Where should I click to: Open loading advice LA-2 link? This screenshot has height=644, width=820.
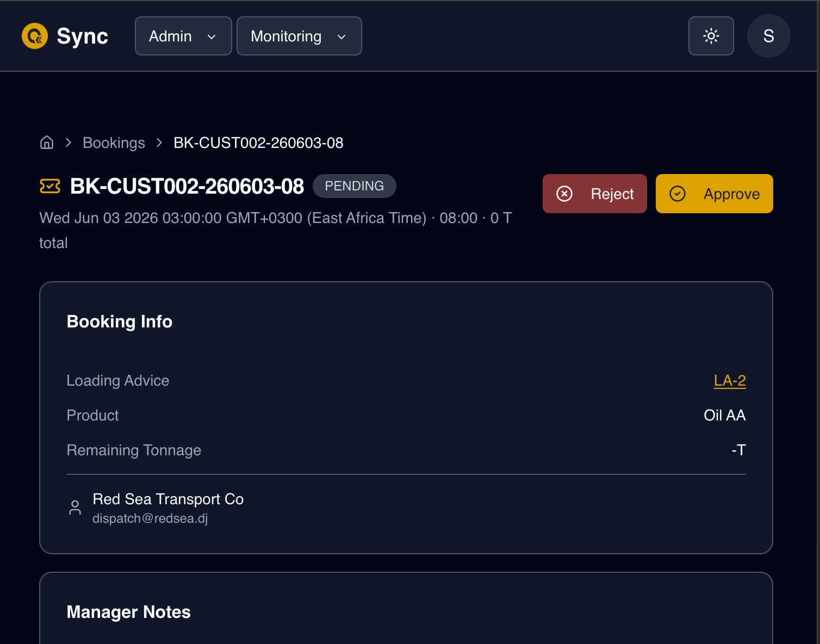730,380
